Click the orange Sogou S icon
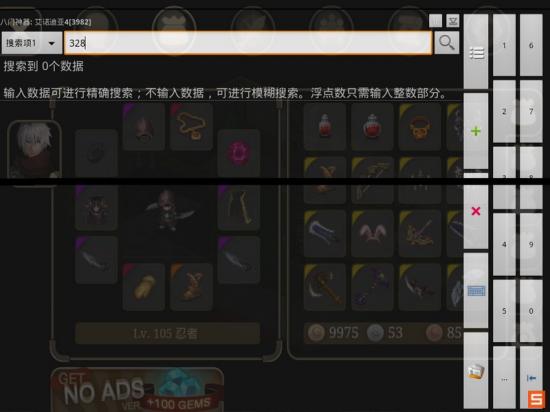 click(537, 399)
